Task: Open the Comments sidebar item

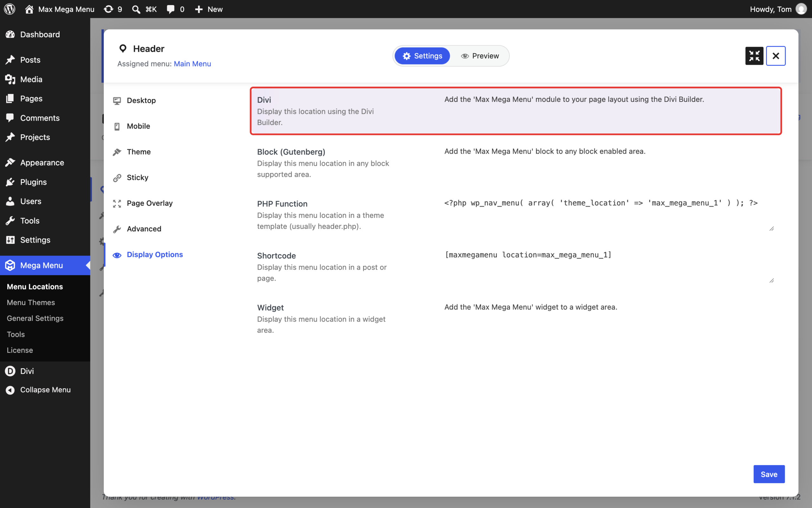Action: point(45,118)
